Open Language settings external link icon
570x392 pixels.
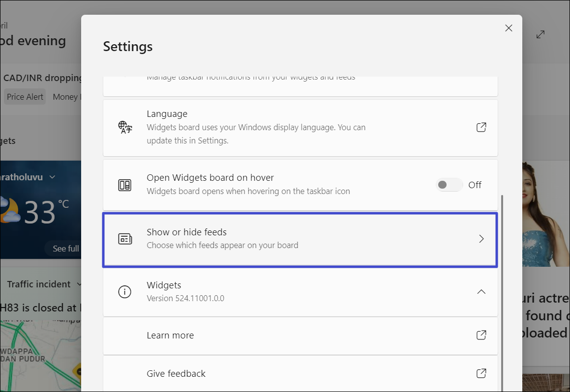(x=481, y=127)
